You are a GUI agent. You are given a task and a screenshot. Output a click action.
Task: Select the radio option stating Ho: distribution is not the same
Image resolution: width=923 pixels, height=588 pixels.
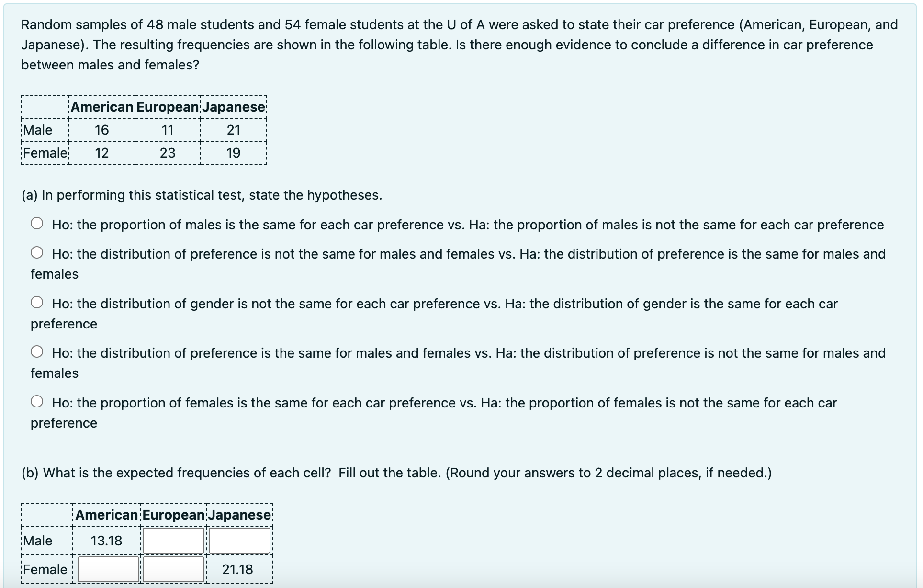(x=37, y=252)
